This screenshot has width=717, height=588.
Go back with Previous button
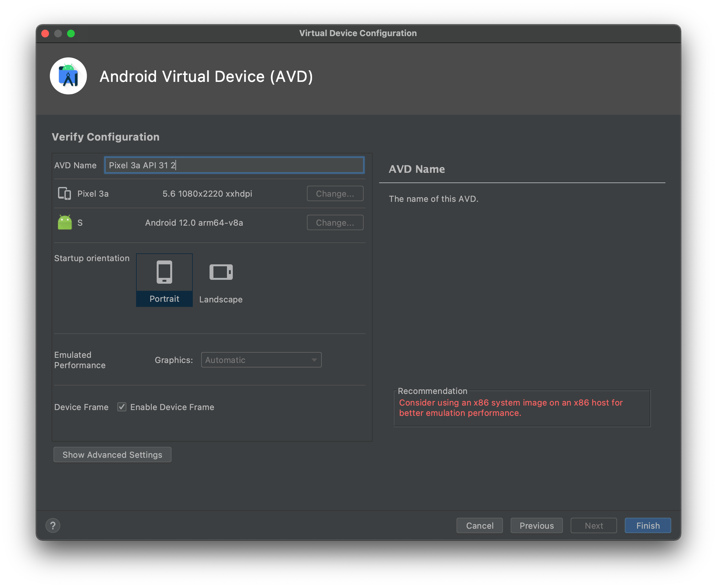(536, 525)
